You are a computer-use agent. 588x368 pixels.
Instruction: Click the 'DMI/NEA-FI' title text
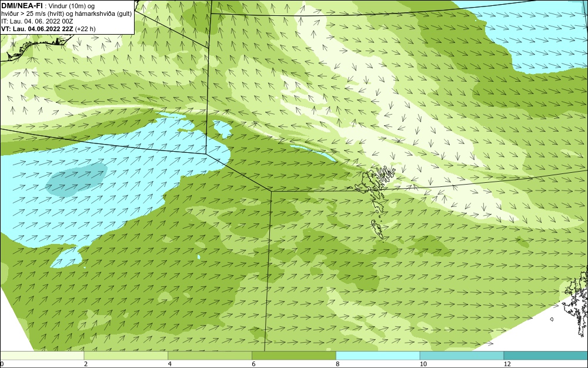pos(22,6)
